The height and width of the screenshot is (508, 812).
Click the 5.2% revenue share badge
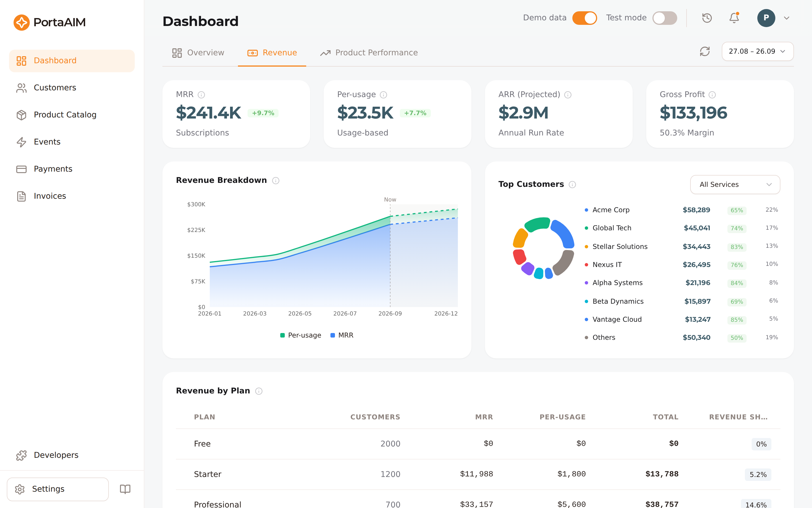(x=758, y=475)
